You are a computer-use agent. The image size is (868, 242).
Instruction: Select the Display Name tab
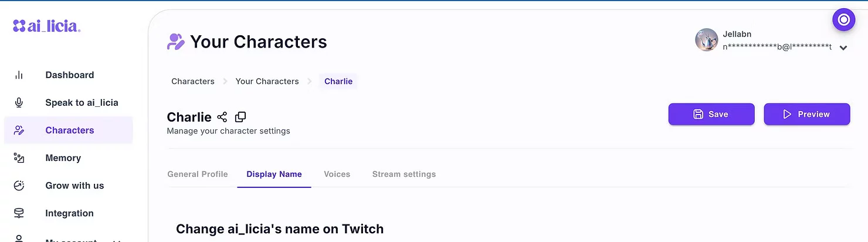pyautogui.click(x=274, y=174)
